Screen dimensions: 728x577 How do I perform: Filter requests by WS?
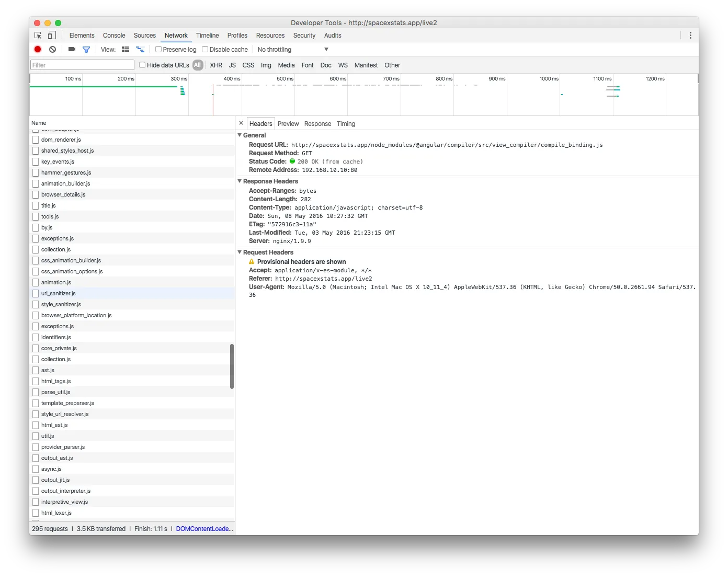pyautogui.click(x=343, y=65)
